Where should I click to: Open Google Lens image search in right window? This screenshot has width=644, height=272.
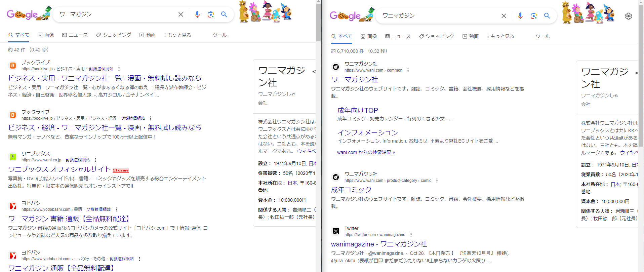coord(534,16)
